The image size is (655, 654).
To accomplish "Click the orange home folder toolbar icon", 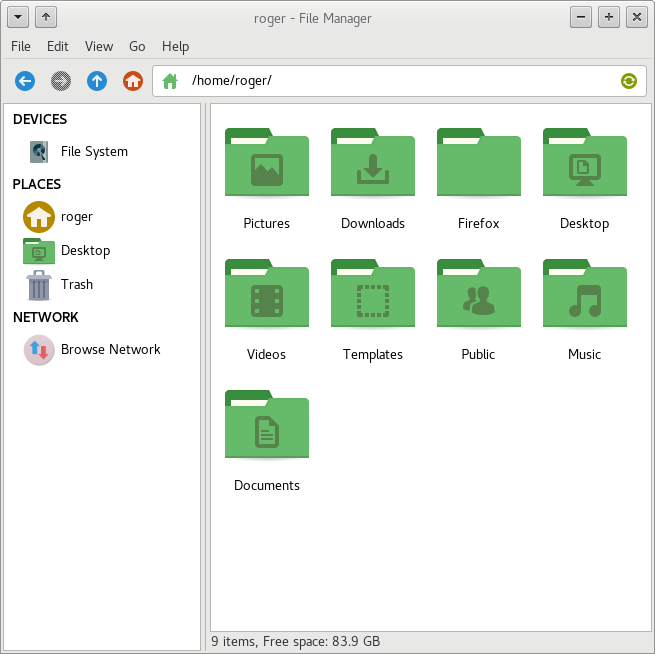I will 133,81.
